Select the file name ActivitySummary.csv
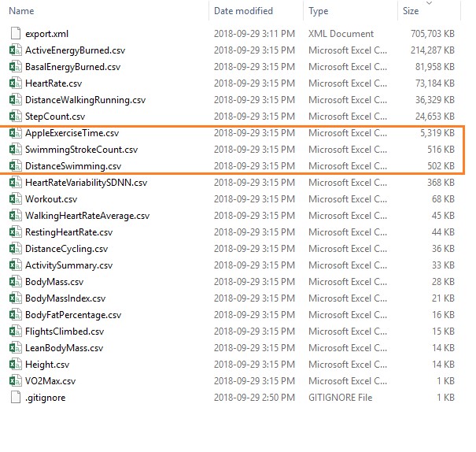The image size is (476, 452). [69, 265]
